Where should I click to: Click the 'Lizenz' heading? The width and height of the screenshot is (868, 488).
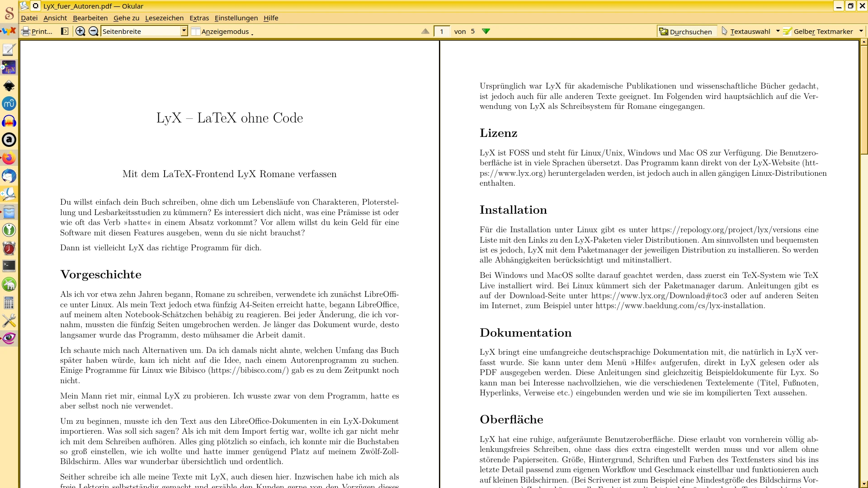[x=498, y=133]
